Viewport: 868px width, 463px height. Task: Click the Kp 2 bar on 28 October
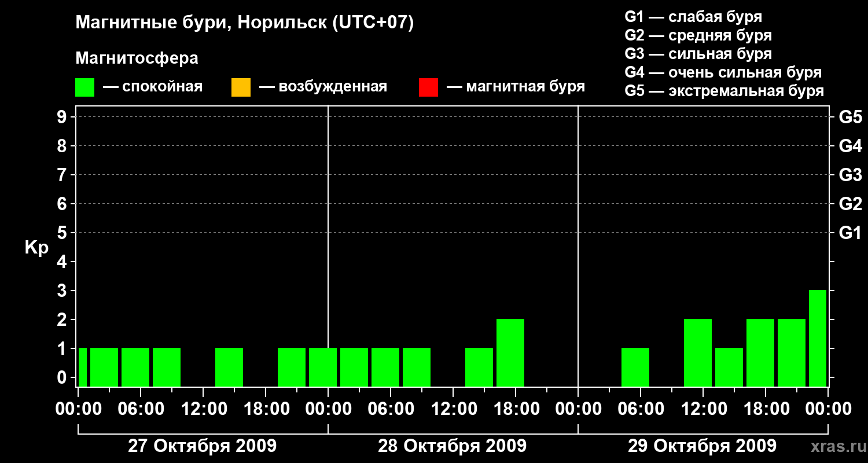pyautogui.click(x=510, y=352)
